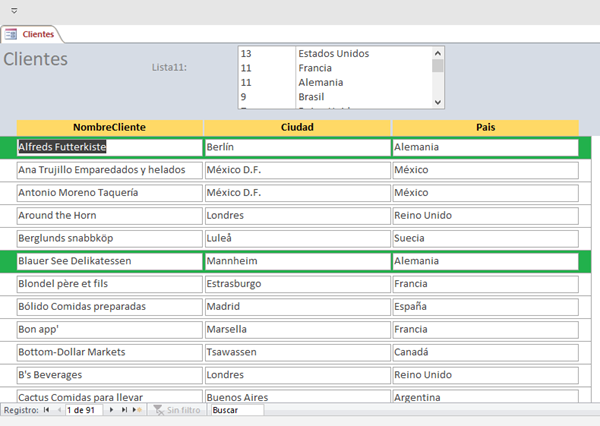This screenshot has height=426, width=600.
Task: Select Francia row in Lista11 list
Action: click(x=335, y=68)
